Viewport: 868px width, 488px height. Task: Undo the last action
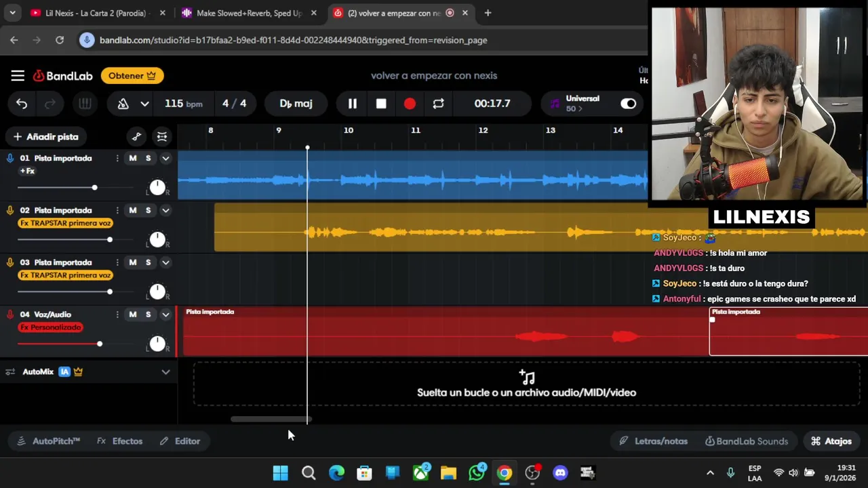click(22, 104)
